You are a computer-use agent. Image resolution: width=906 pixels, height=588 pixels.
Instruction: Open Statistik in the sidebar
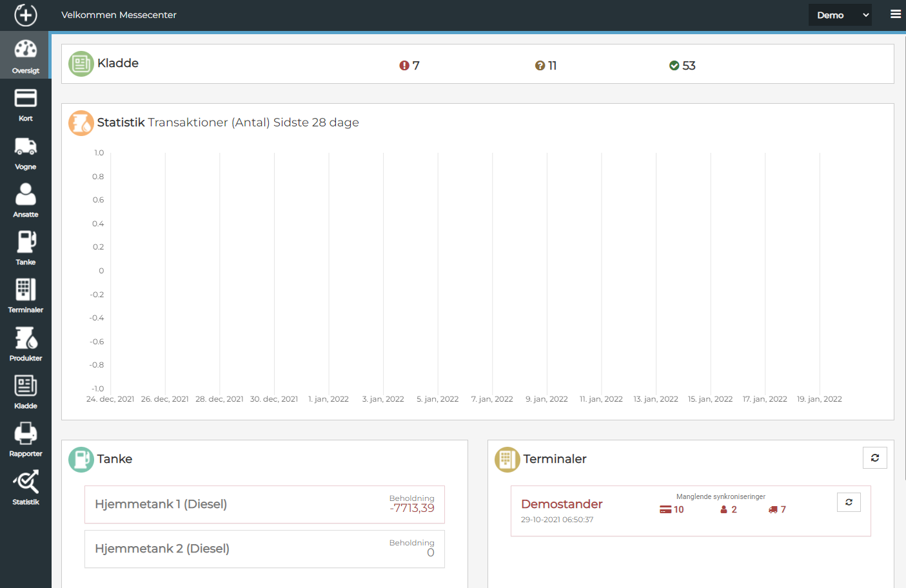[26, 487]
